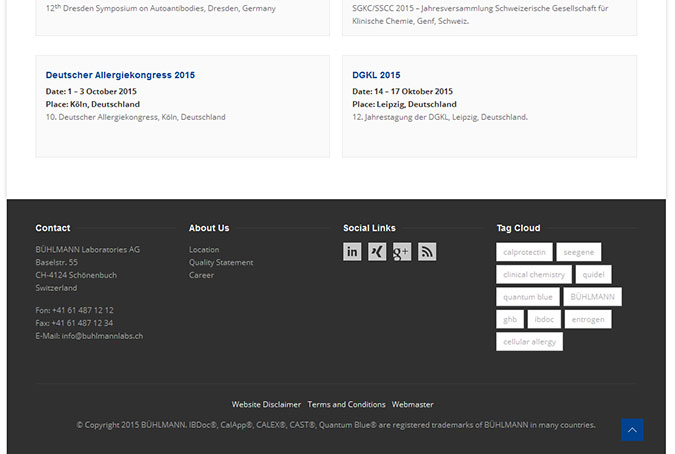
Task: Open the Google Plus social icon
Action: (x=402, y=252)
